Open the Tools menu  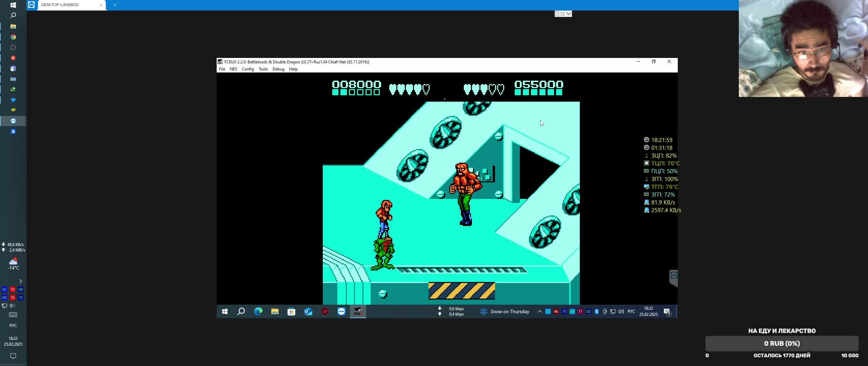pyautogui.click(x=263, y=69)
